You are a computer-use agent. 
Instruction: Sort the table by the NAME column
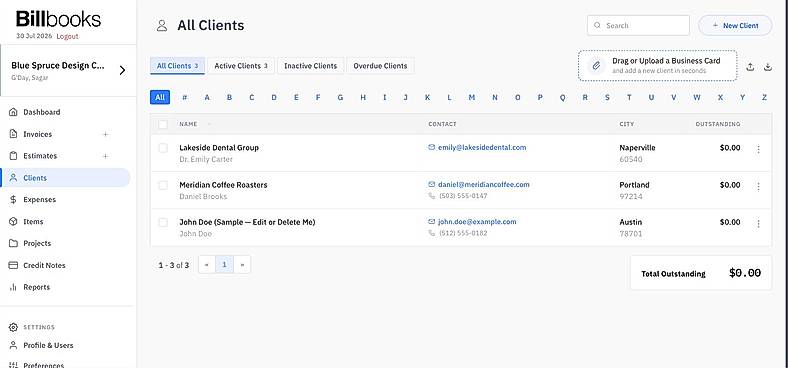[x=188, y=124]
